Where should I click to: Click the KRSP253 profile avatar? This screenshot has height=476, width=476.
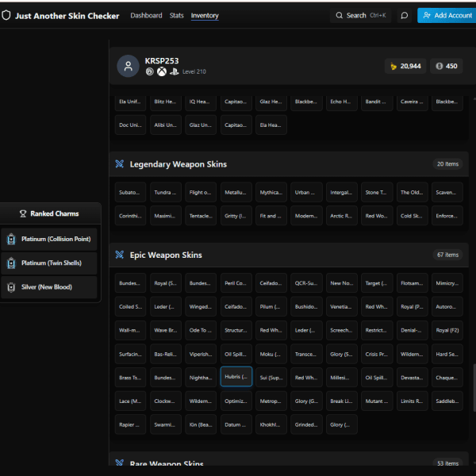pos(128,66)
